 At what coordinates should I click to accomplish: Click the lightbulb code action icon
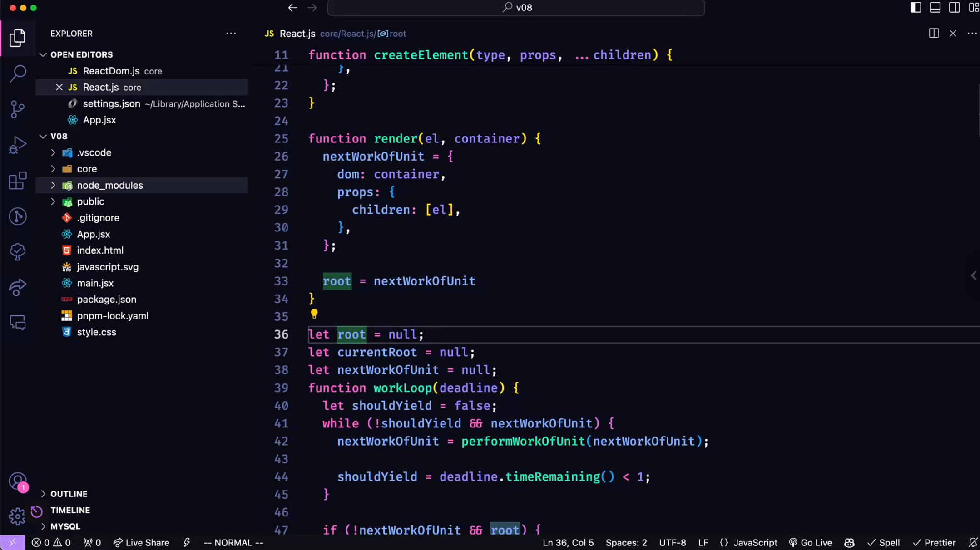(x=314, y=314)
